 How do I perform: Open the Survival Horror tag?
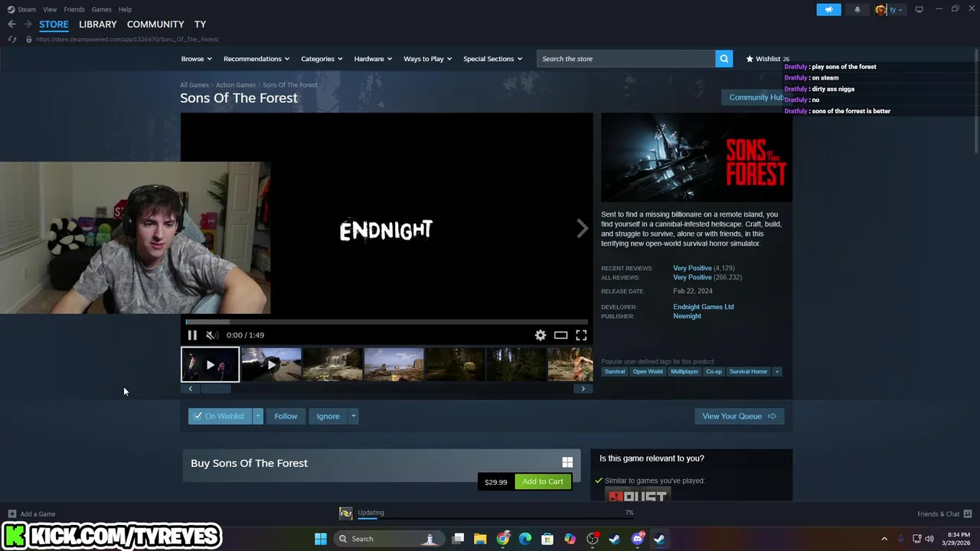pos(748,372)
